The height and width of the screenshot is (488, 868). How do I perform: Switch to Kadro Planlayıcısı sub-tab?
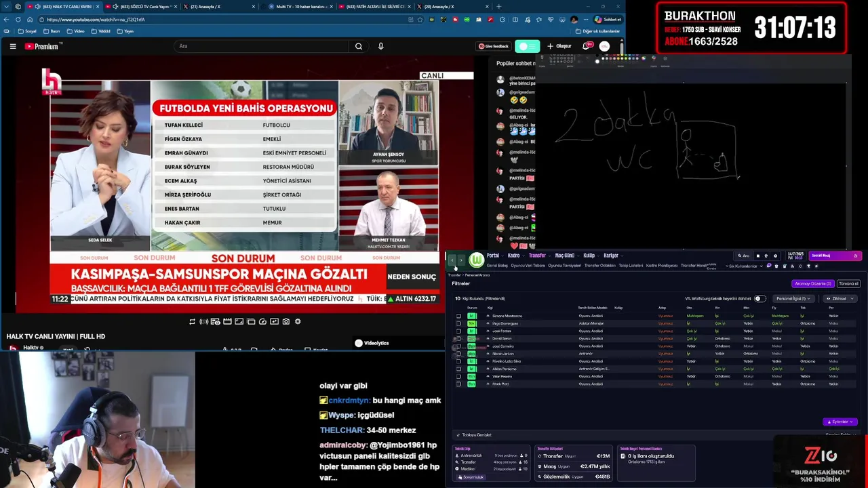pos(662,266)
